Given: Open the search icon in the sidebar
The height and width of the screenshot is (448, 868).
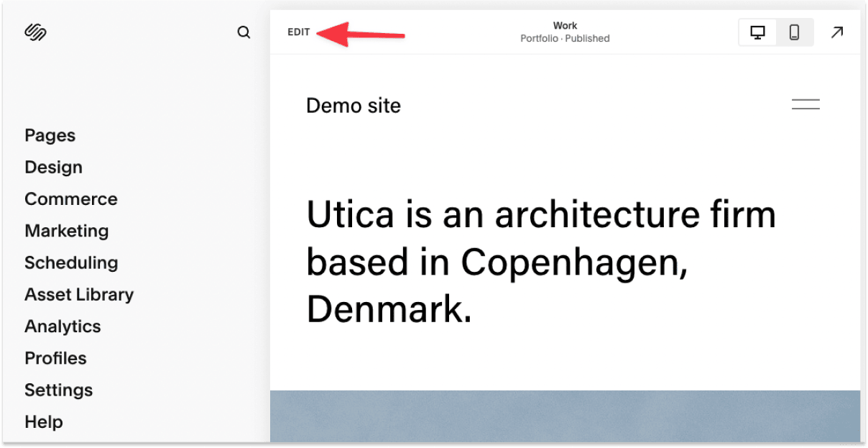Looking at the screenshot, I should [x=244, y=32].
